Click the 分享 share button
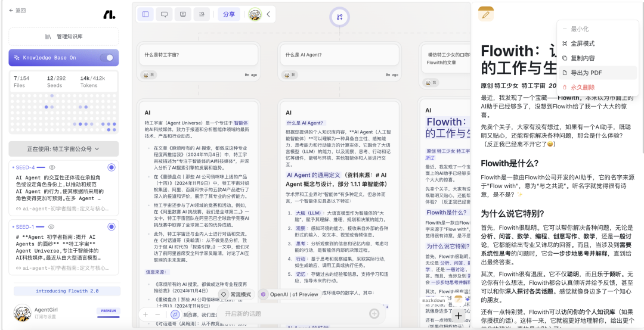The width and height of the screenshot is (644, 330). click(229, 14)
